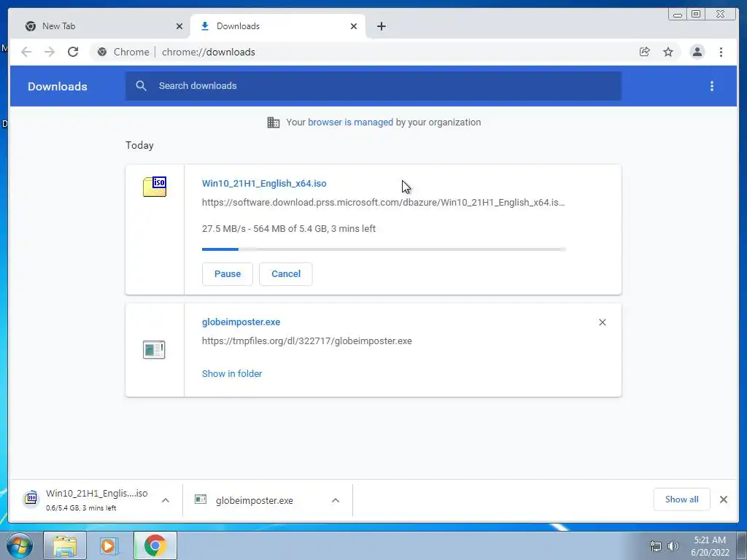This screenshot has width=747, height=560.
Task: Click the Search downloads field
Action: pos(373,86)
